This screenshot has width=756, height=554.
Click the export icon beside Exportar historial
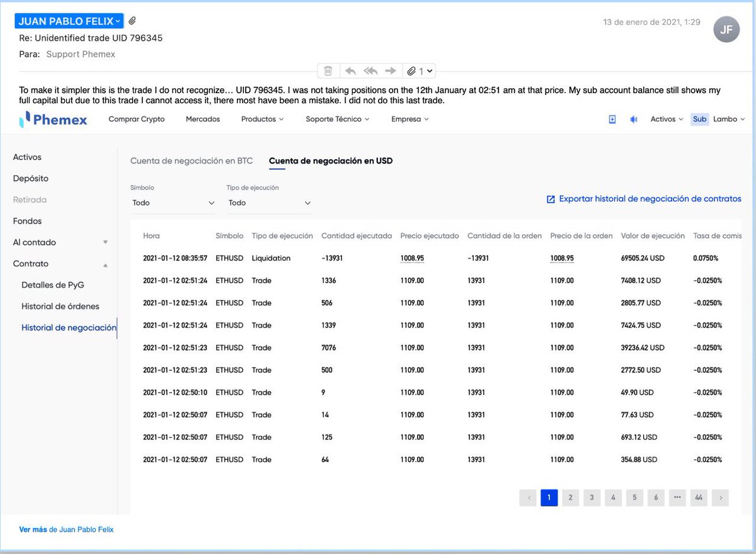point(551,200)
